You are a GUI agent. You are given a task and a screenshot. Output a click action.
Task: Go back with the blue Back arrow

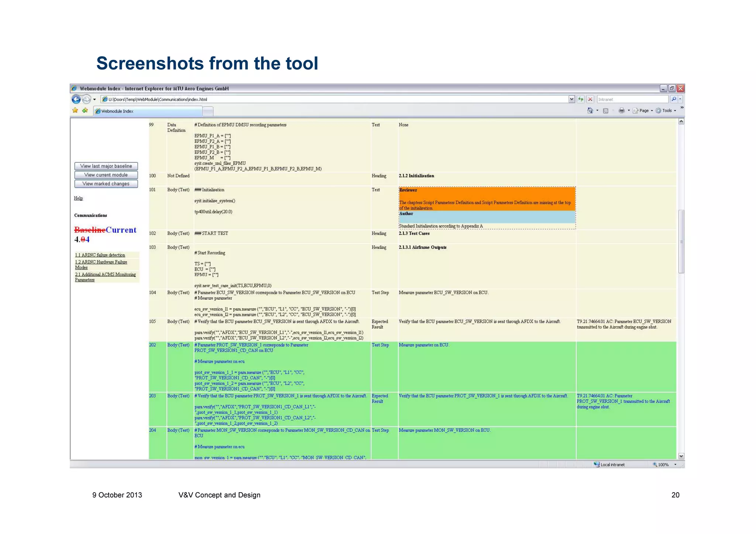coord(76,99)
